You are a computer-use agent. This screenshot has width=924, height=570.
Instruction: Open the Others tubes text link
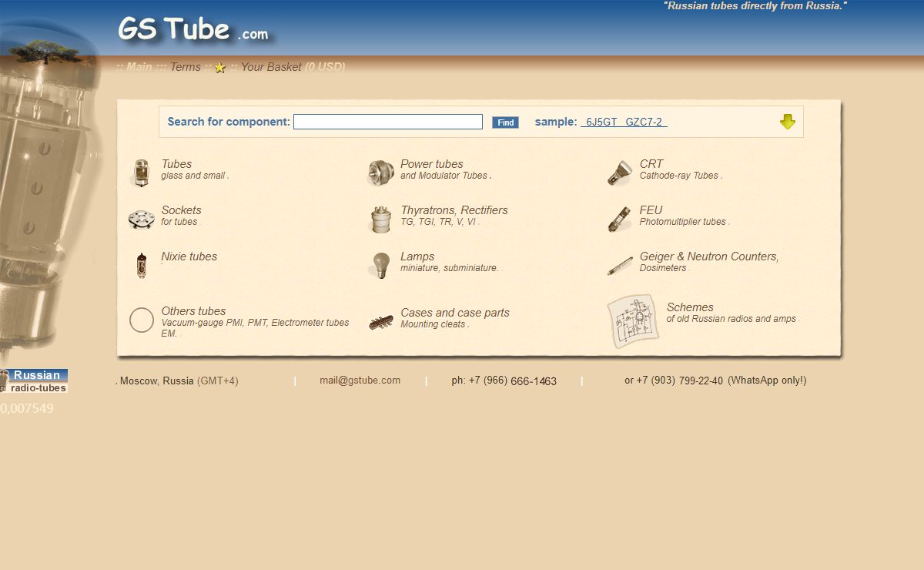point(193,311)
